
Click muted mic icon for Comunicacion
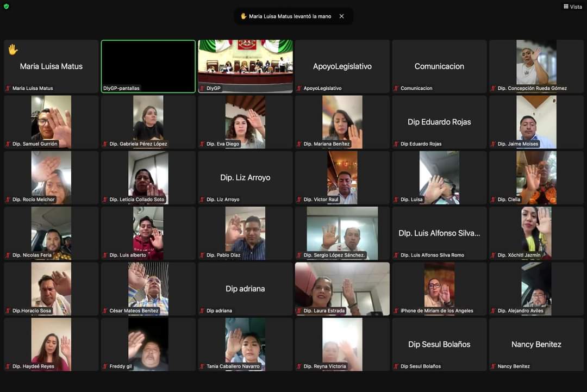pyautogui.click(x=396, y=88)
